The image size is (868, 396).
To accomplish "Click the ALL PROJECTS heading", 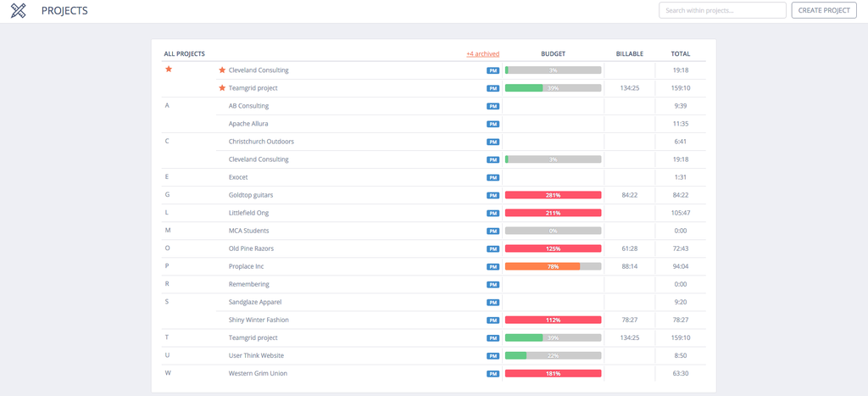I will click(184, 53).
